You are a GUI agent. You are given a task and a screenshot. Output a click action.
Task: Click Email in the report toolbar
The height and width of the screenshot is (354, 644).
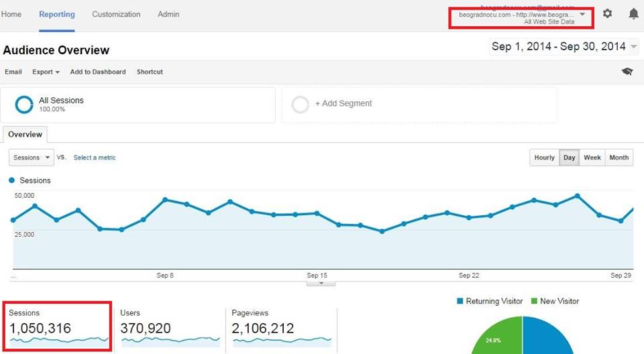[x=13, y=72]
